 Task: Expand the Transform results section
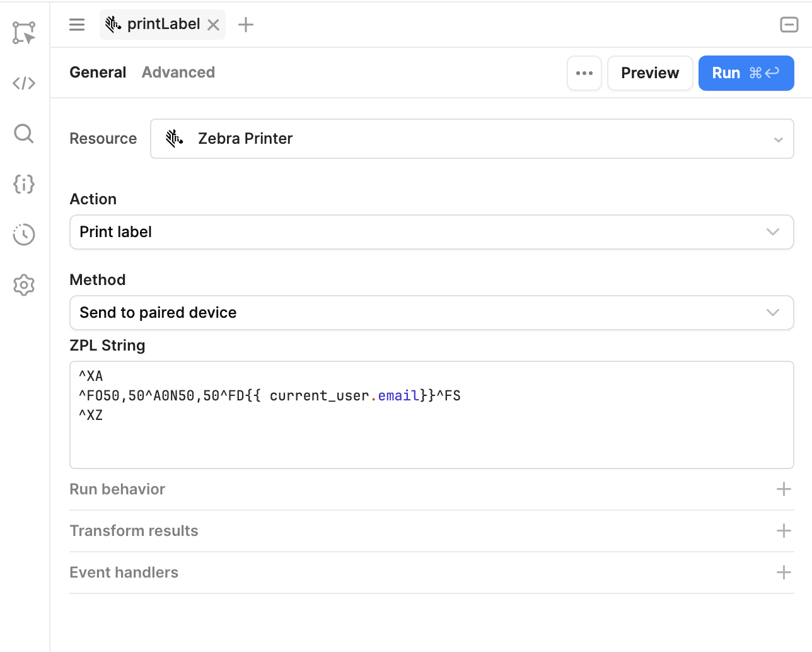(x=431, y=531)
